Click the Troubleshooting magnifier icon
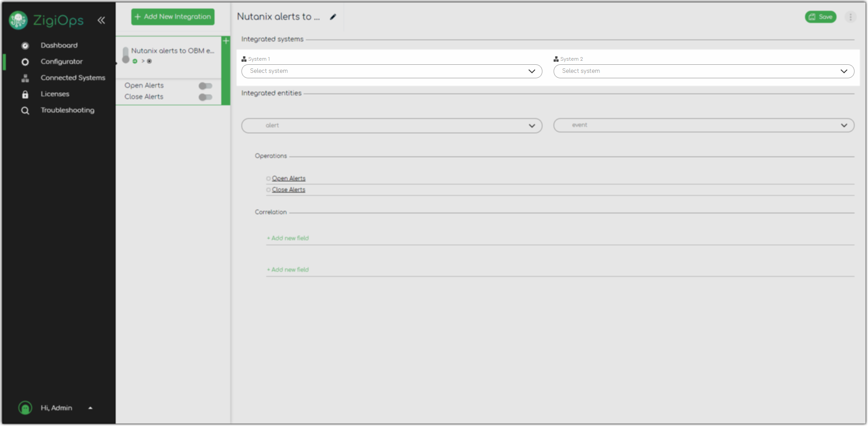Image resolution: width=868 pixels, height=426 pixels. pos(25,110)
